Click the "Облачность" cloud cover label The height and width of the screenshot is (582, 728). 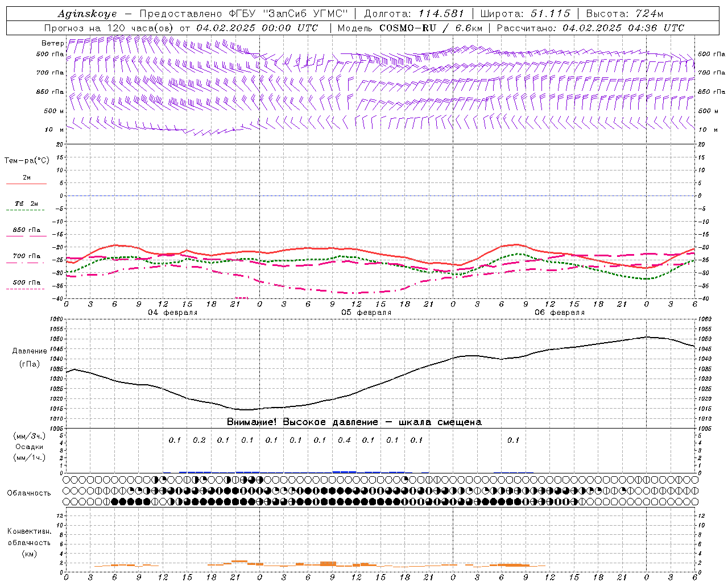click(x=29, y=493)
